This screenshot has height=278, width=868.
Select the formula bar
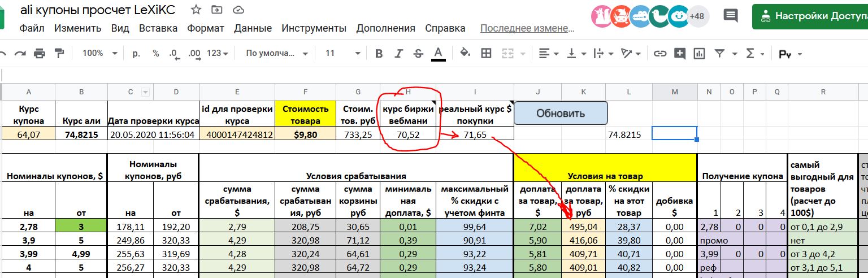click(x=434, y=75)
